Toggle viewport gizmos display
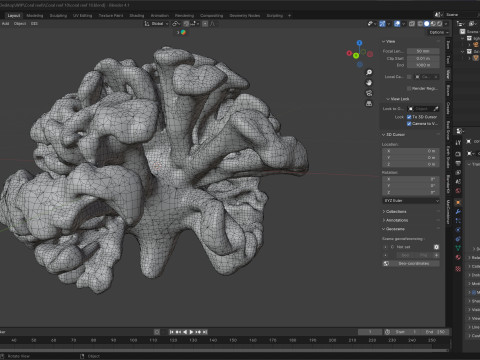The height and width of the screenshot is (360, 480). [x=382, y=24]
